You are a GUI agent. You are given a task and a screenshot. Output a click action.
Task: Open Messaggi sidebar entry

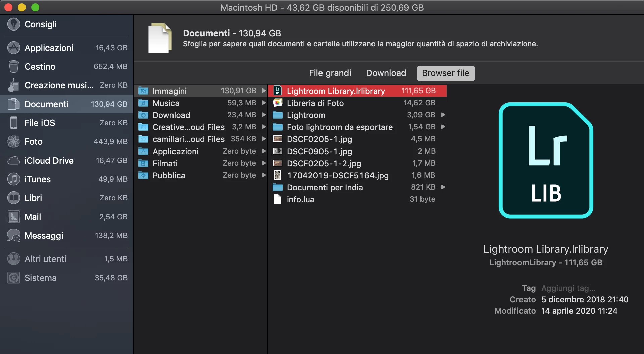pyautogui.click(x=67, y=235)
